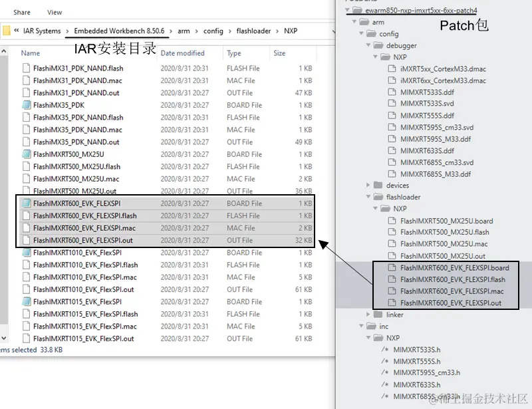Collapse the debugger folder in tree
This screenshot has width=532, height=409.
pyautogui.click(x=368, y=45)
